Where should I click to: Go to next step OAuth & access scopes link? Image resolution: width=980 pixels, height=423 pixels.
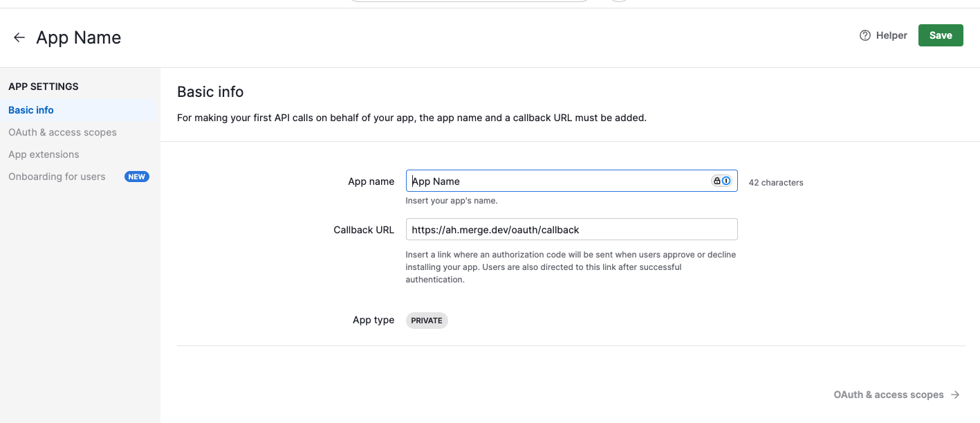pos(896,395)
